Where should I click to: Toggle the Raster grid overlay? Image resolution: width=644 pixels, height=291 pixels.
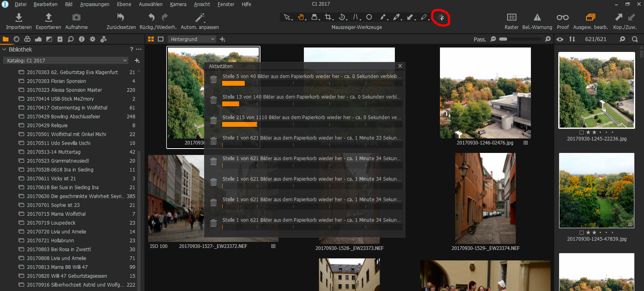point(512,17)
